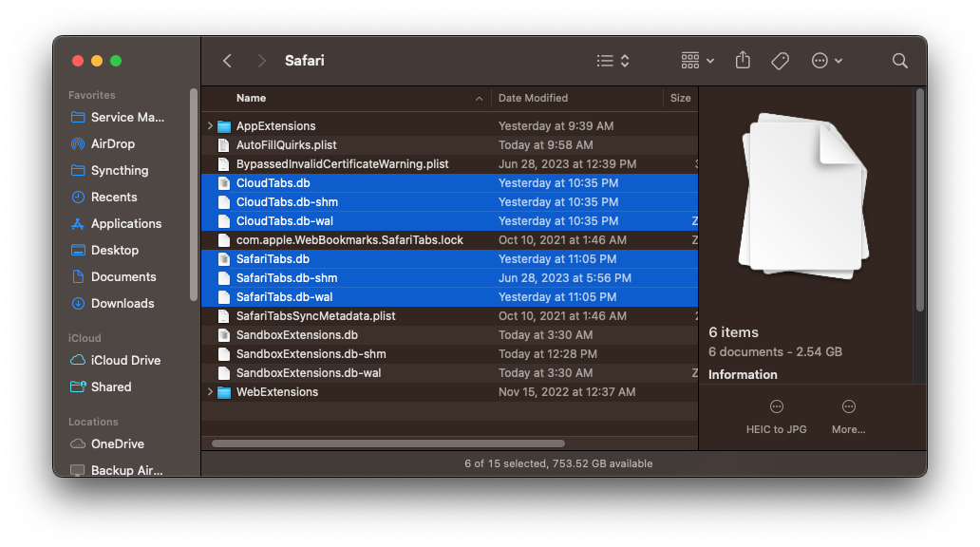This screenshot has height=547, width=980.
Task: Run the HEIC to JPG quick action
Action: [776, 417]
